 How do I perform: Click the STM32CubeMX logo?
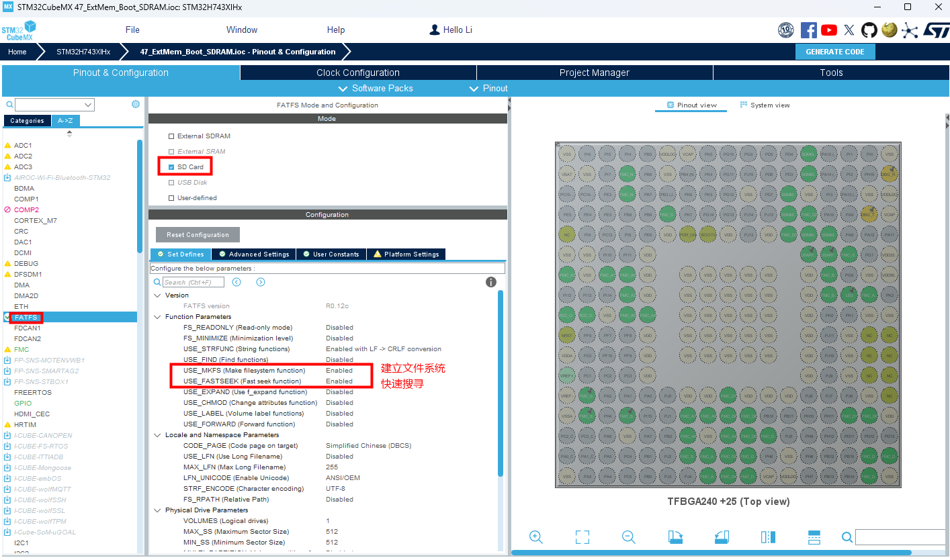18,31
